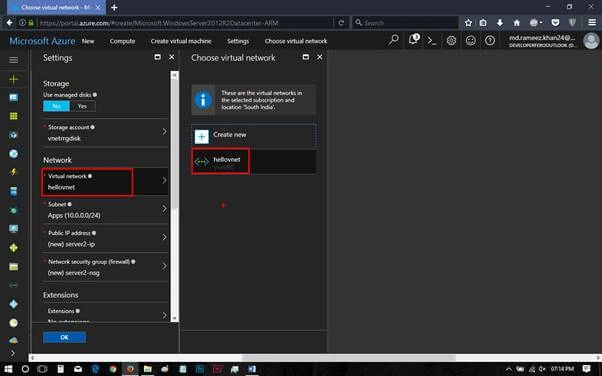Expand Storage account vnetrrgdisk row chevron
The width and height of the screenshot is (602, 376).
(164, 131)
